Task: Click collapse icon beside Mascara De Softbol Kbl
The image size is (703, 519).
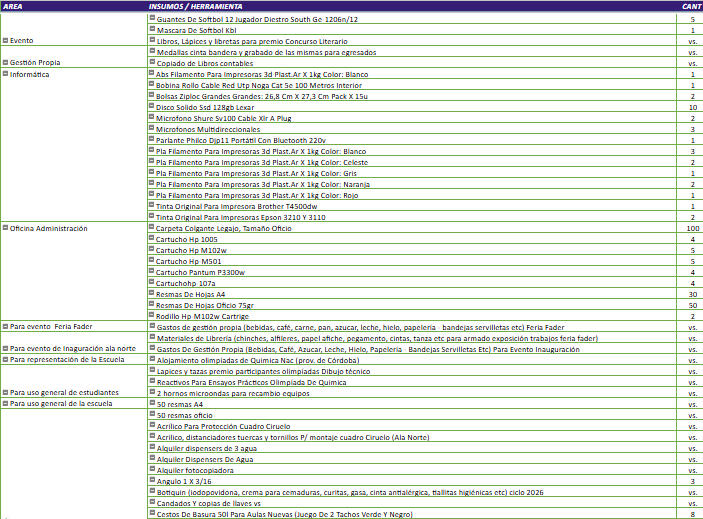Action: [153, 30]
